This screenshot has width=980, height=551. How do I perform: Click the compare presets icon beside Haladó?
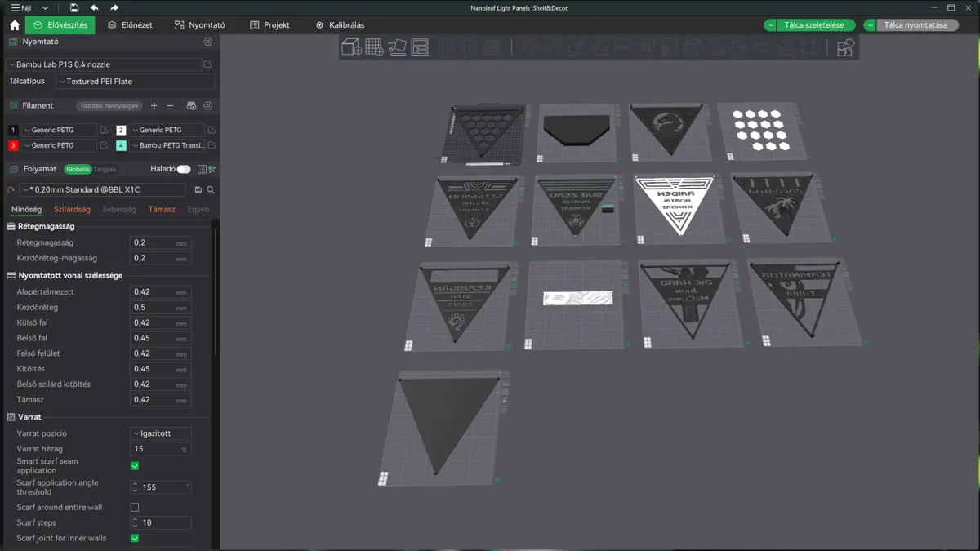click(x=212, y=169)
